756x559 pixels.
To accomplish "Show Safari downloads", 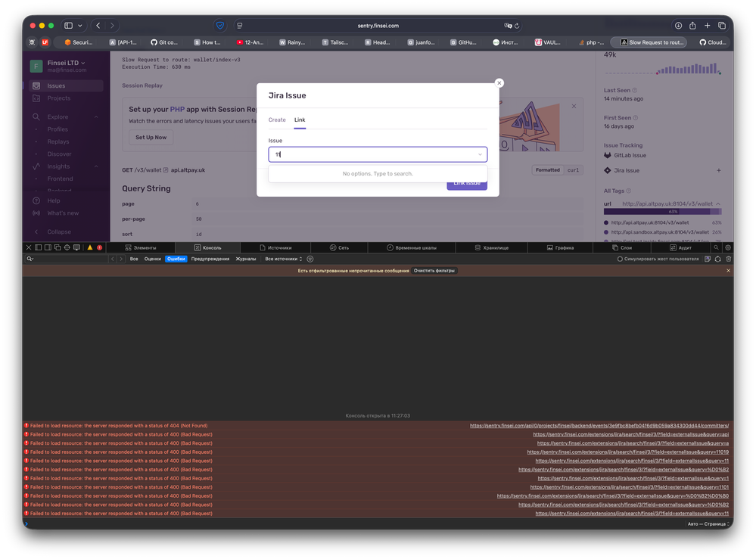I will (x=678, y=26).
